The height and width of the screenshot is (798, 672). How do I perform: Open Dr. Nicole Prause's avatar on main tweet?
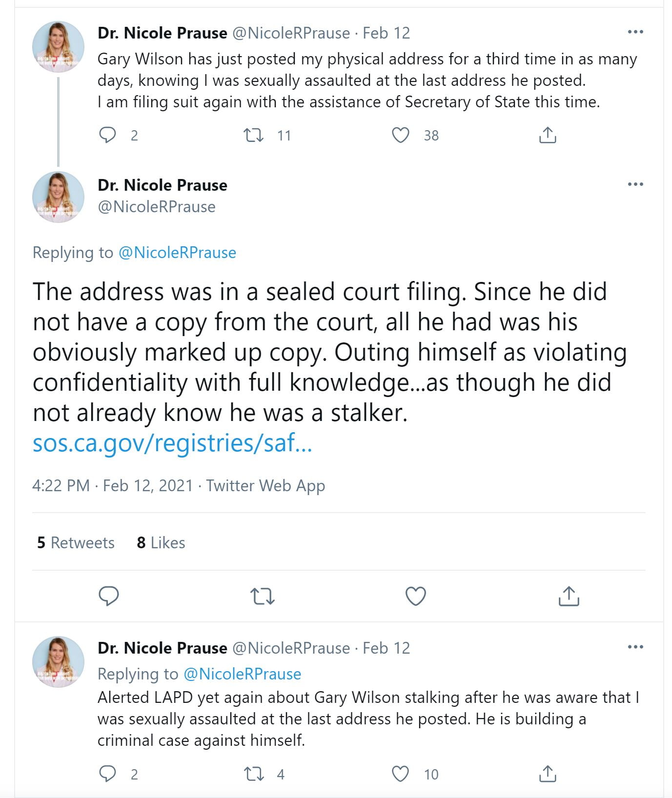click(58, 197)
